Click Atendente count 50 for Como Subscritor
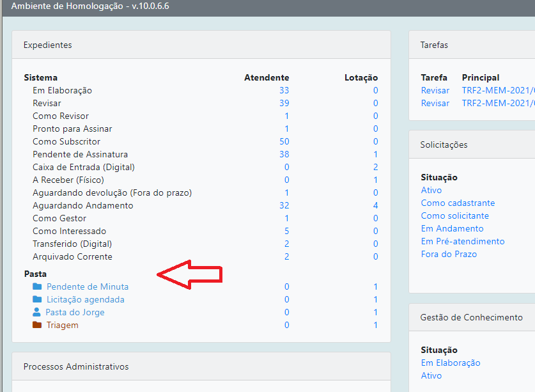This screenshot has width=535, height=392. pyautogui.click(x=284, y=141)
